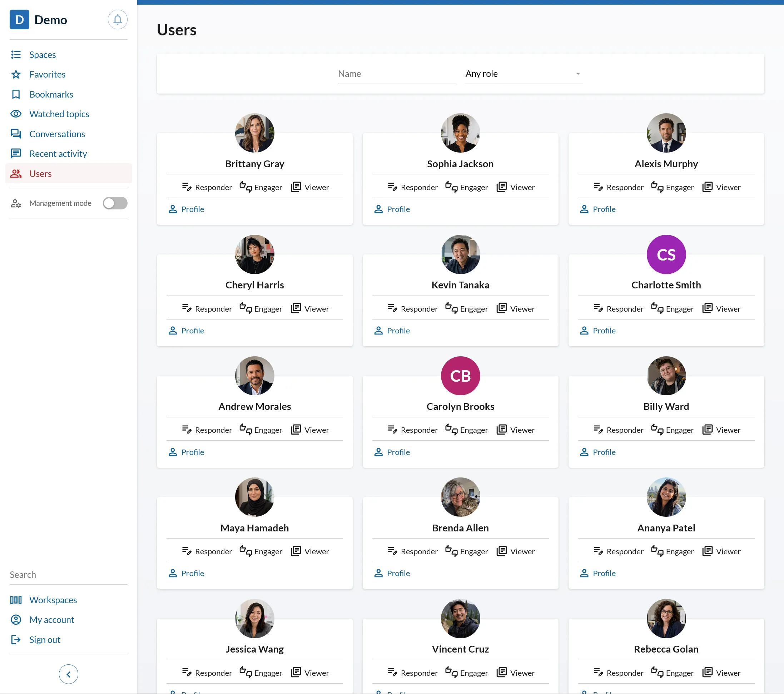
Task: Go to Spaces in the sidebar
Action: (43, 54)
